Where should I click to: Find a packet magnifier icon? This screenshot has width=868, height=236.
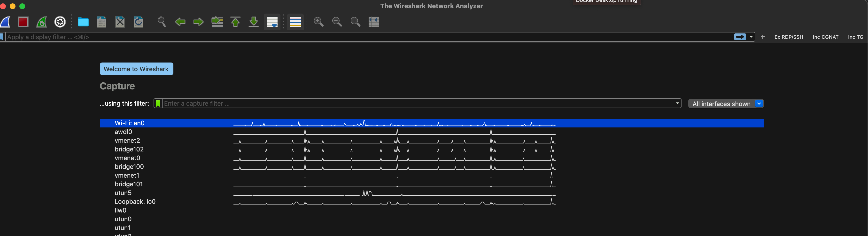pos(162,22)
